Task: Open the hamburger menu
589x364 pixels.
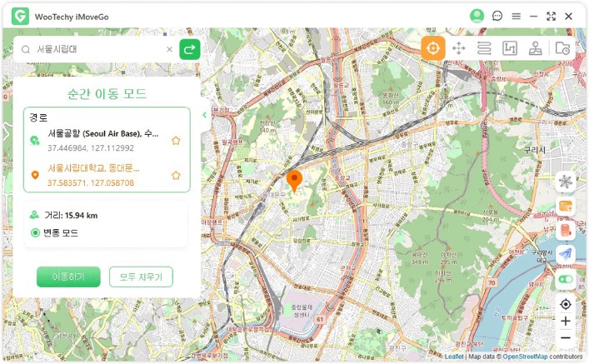Action: [x=517, y=16]
